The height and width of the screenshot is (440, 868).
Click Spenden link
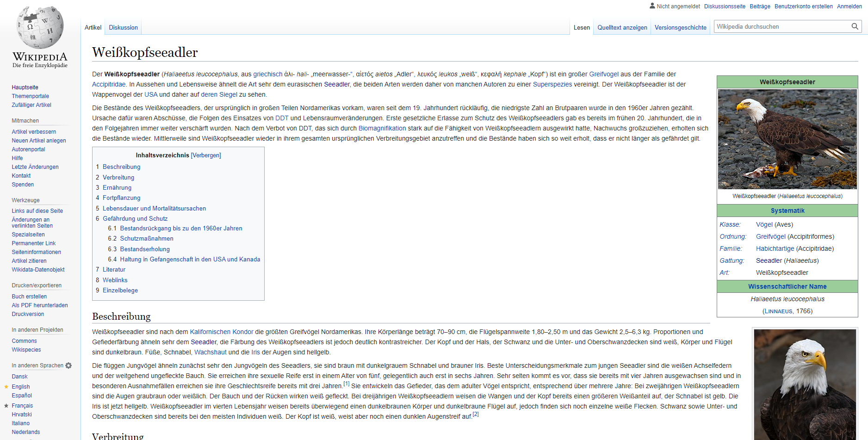23,185
